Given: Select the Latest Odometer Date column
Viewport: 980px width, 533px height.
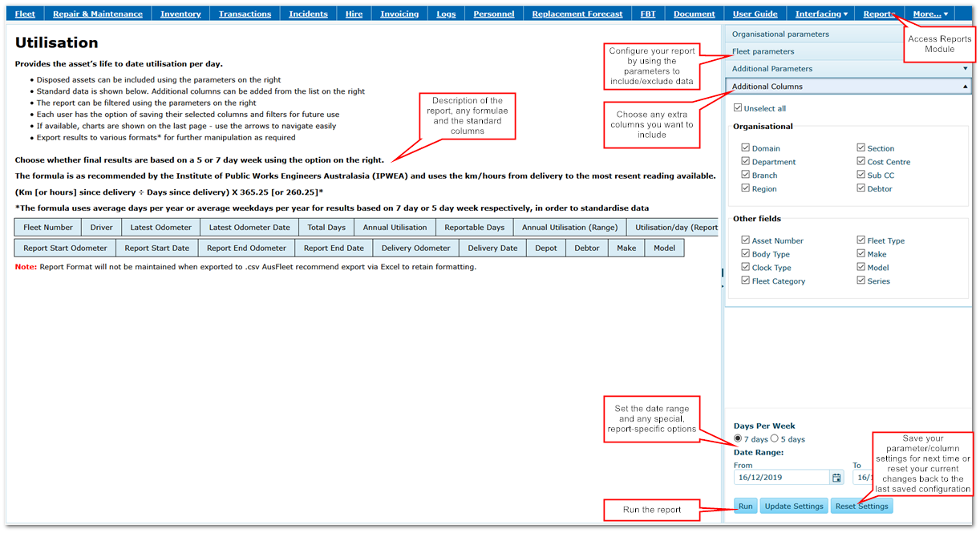Looking at the screenshot, I should point(249,228).
